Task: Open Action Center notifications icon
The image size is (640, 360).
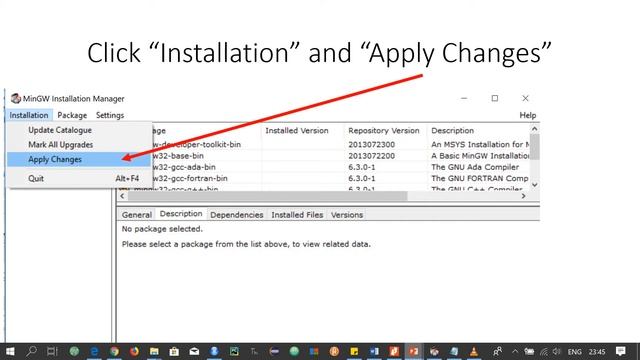Action: coord(621,351)
